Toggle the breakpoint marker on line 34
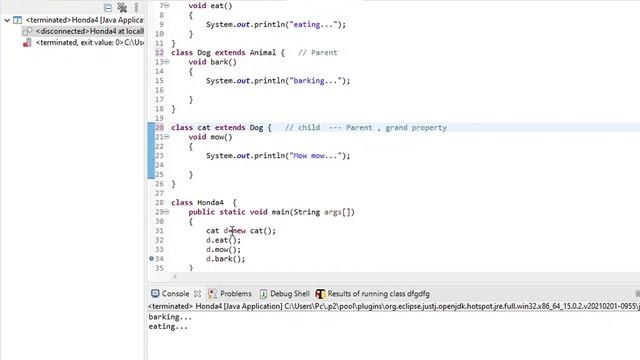This screenshot has width=640, height=360. pos(151,258)
